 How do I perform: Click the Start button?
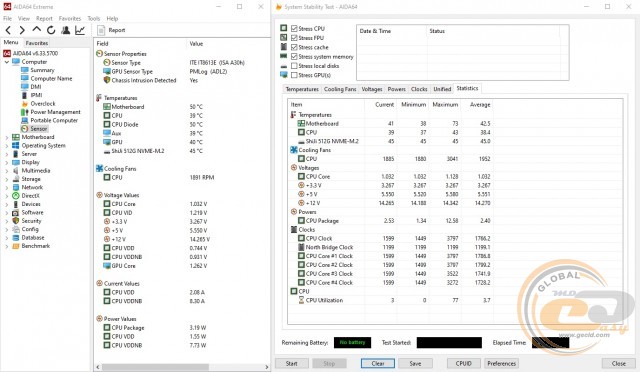click(291, 363)
